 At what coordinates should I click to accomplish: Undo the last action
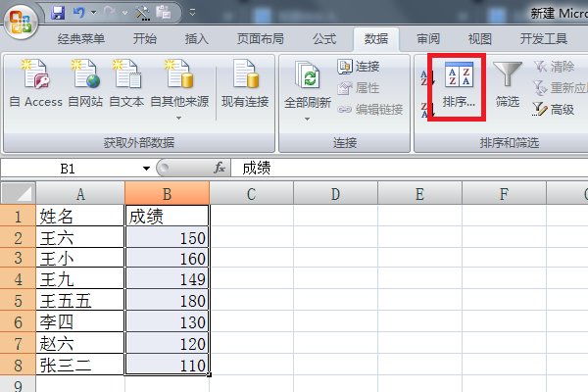79,13
